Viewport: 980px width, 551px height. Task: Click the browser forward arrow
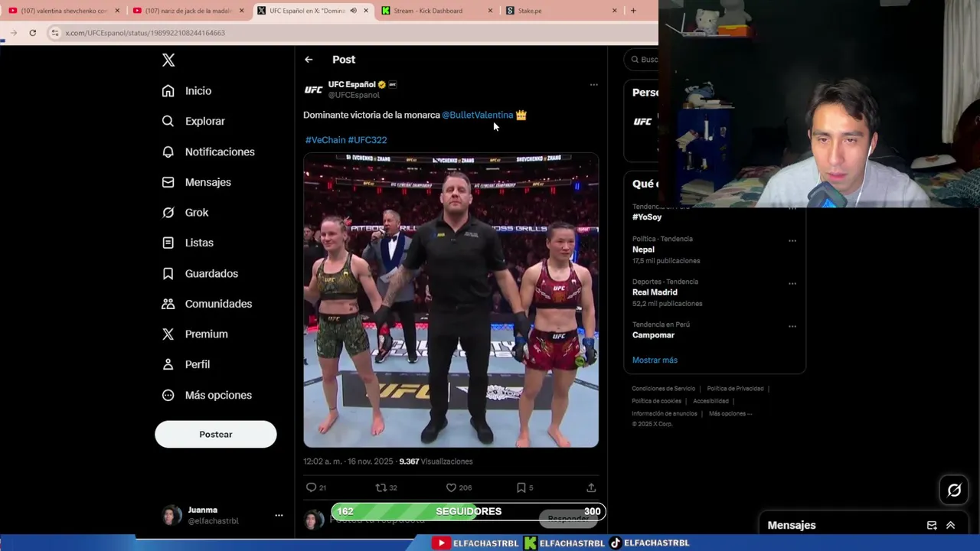pos(13,33)
